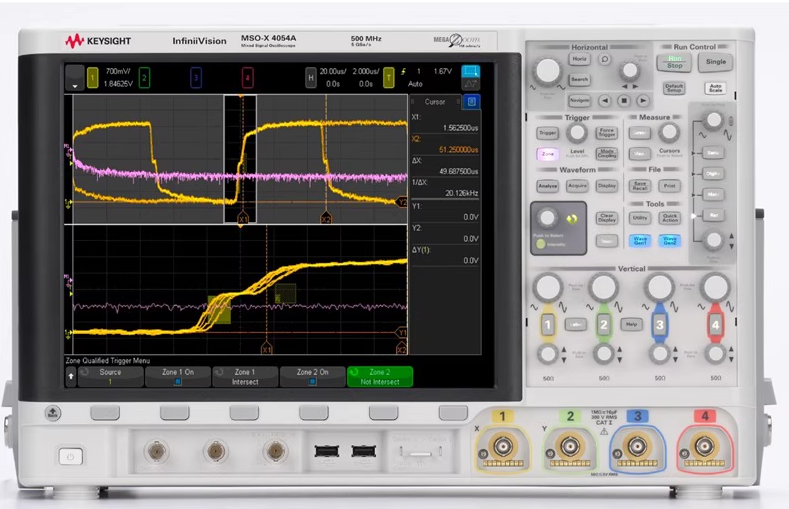Open the trigger T settings icon on screen
The image size is (789, 509).
(388, 77)
